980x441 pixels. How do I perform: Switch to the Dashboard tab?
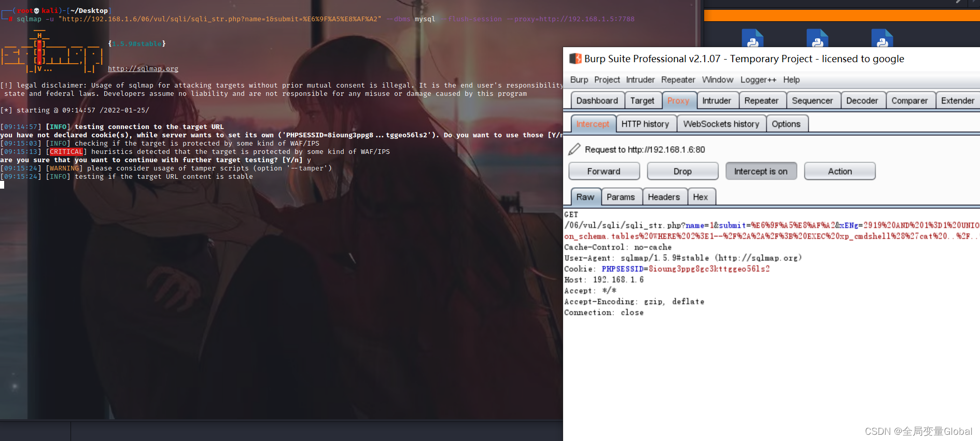pyautogui.click(x=597, y=101)
